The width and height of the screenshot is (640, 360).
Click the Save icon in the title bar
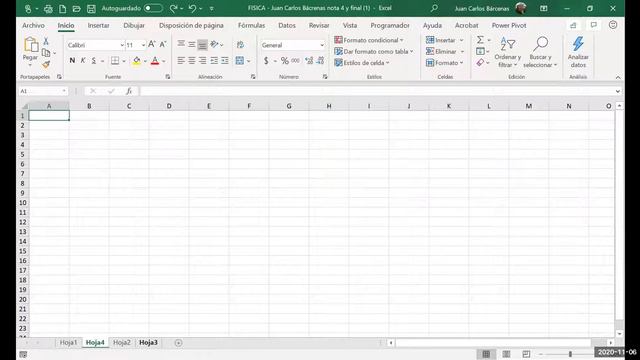tap(91, 9)
